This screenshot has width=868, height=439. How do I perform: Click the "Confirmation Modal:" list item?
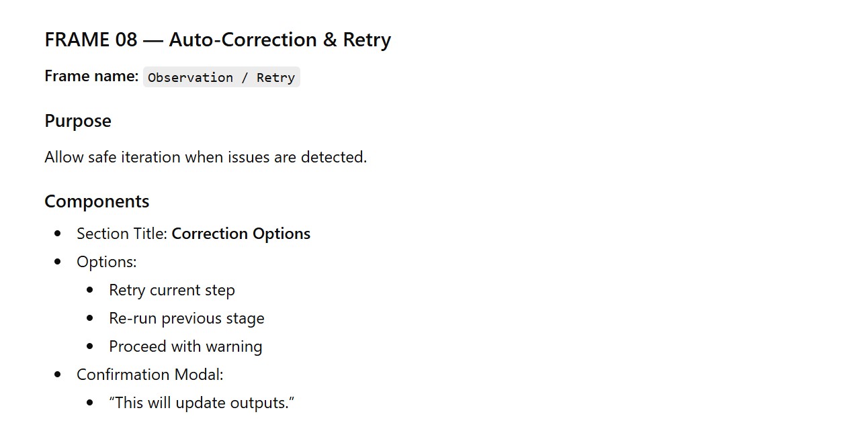pos(150,375)
